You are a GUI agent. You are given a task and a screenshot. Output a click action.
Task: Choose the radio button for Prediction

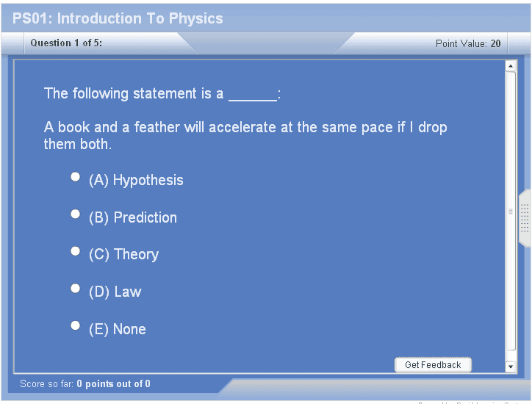[75, 214]
